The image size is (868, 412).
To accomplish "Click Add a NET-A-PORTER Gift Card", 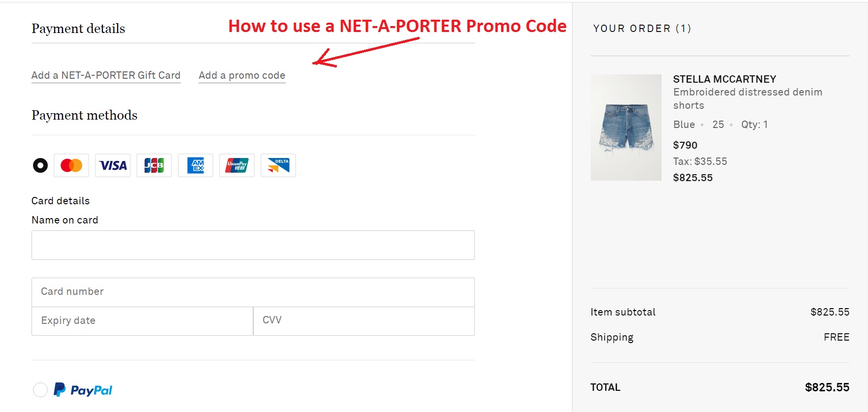I will (105, 75).
